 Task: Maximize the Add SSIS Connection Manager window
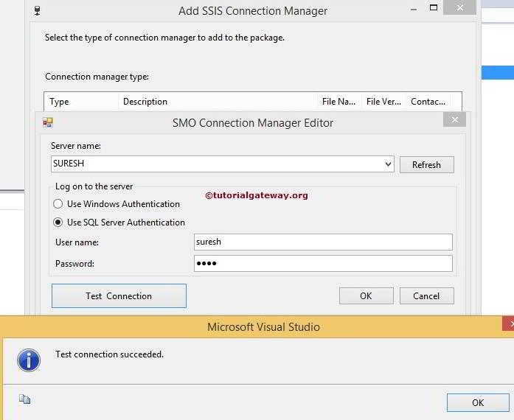434,7
